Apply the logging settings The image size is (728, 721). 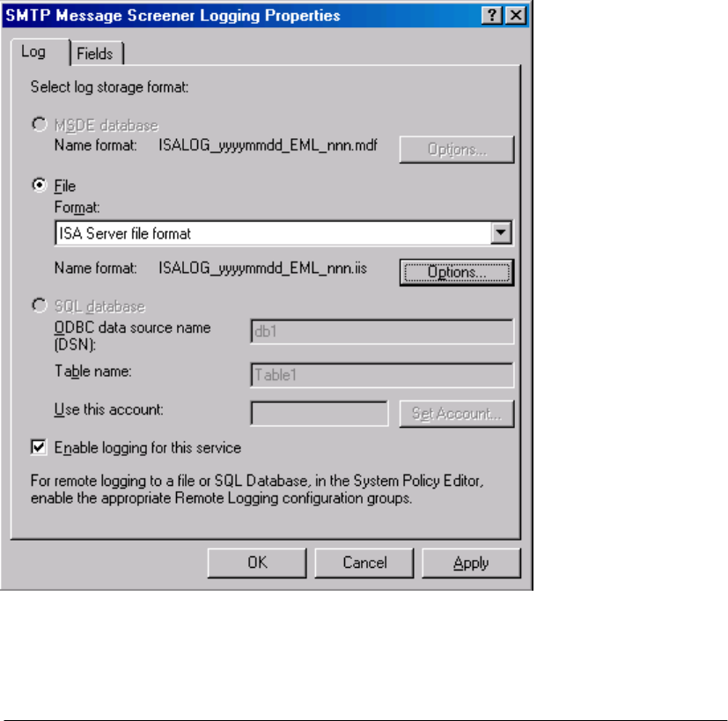click(x=471, y=563)
